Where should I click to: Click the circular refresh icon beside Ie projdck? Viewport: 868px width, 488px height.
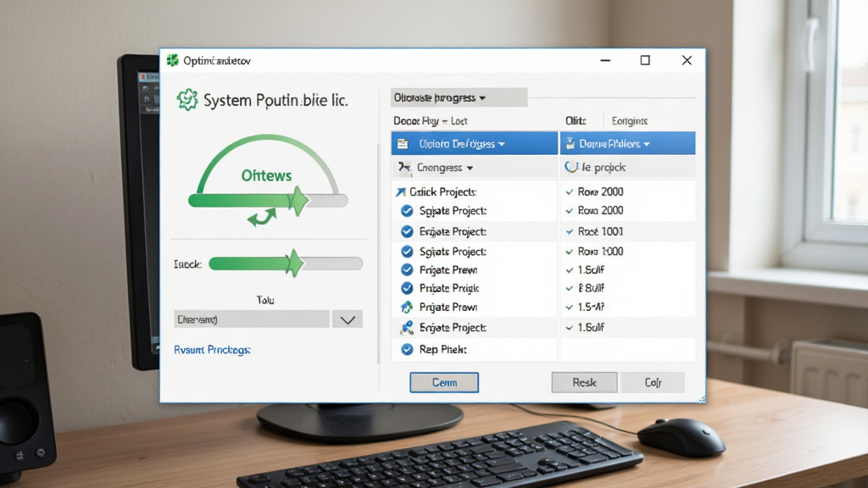(570, 167)
